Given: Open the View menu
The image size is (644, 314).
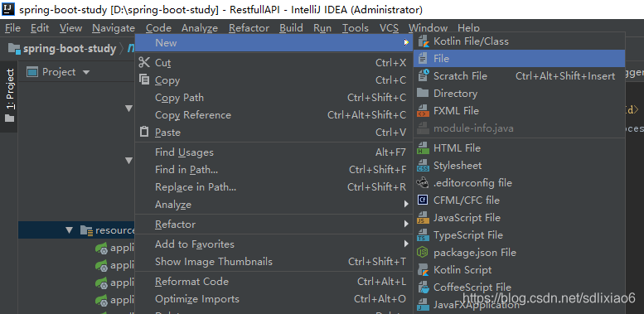Looking at the screenshot, I should (x=70, y=28).
